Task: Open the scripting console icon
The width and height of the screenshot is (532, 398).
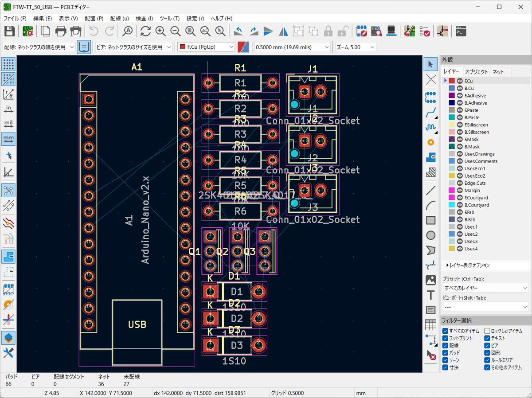Action: click(461, 31)
